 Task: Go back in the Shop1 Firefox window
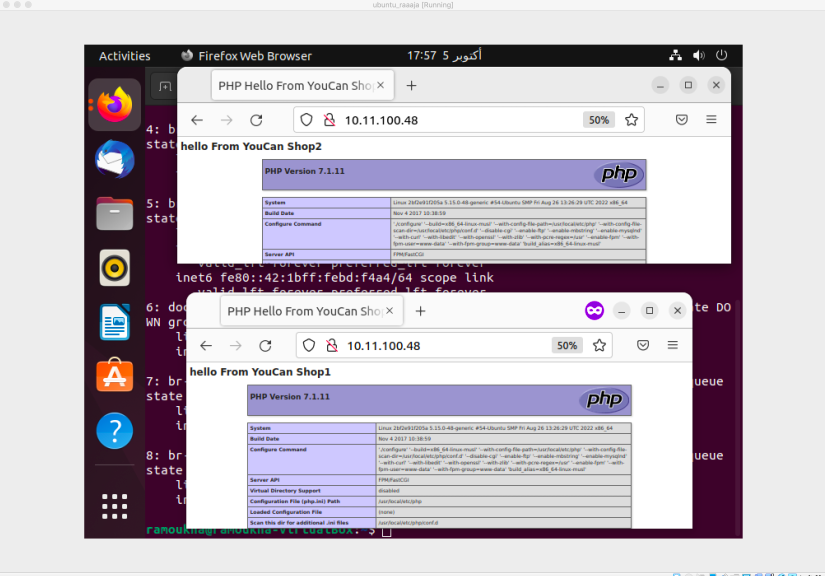pyautogui.click(x=206, y=346)
